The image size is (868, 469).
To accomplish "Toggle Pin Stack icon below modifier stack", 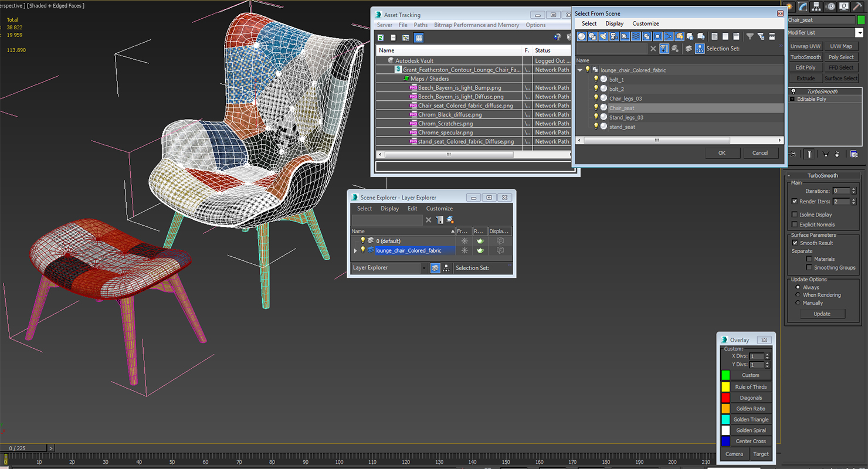I will click(x=794, y=154).
